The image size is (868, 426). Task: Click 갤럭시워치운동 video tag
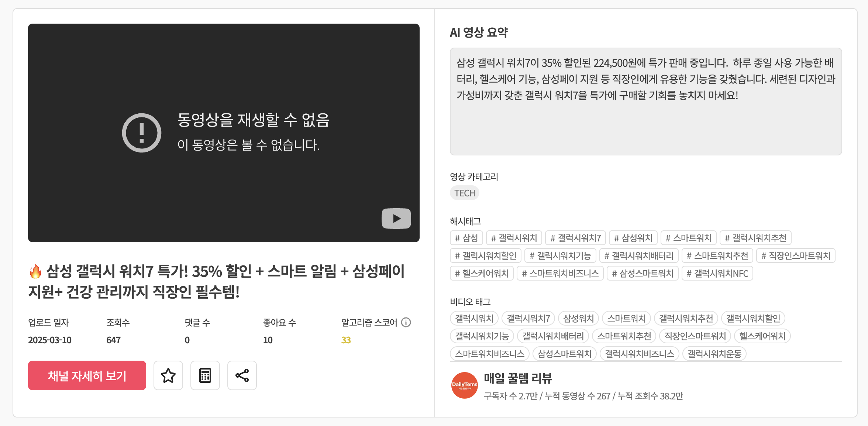[714, 354]
